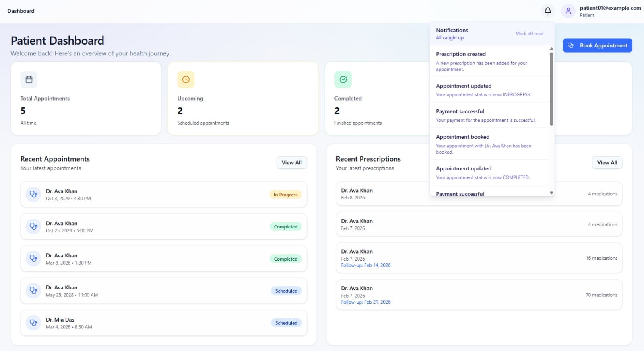Click View All for Recent Appointments

291,163
